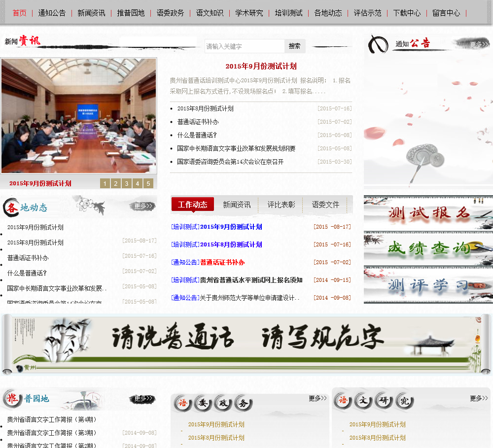The image size is (493, 448).
Task: Switch to the 新闻资讯 tab
Action: point(237,205)
